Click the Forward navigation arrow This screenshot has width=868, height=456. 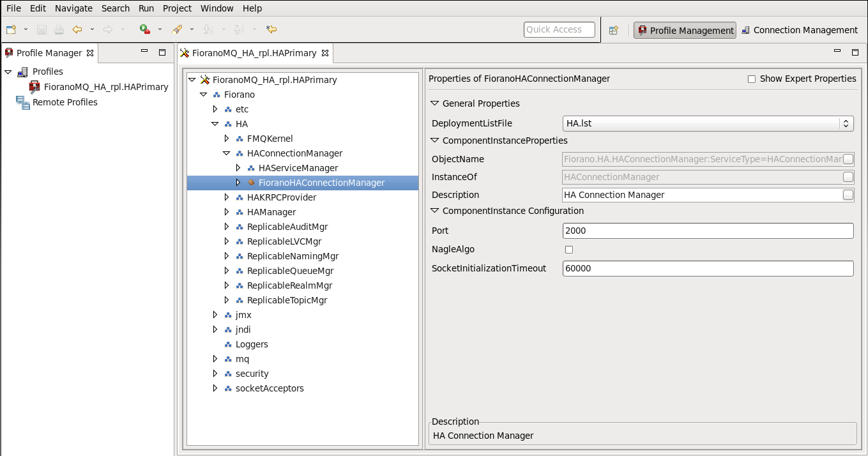coord(108,29)
